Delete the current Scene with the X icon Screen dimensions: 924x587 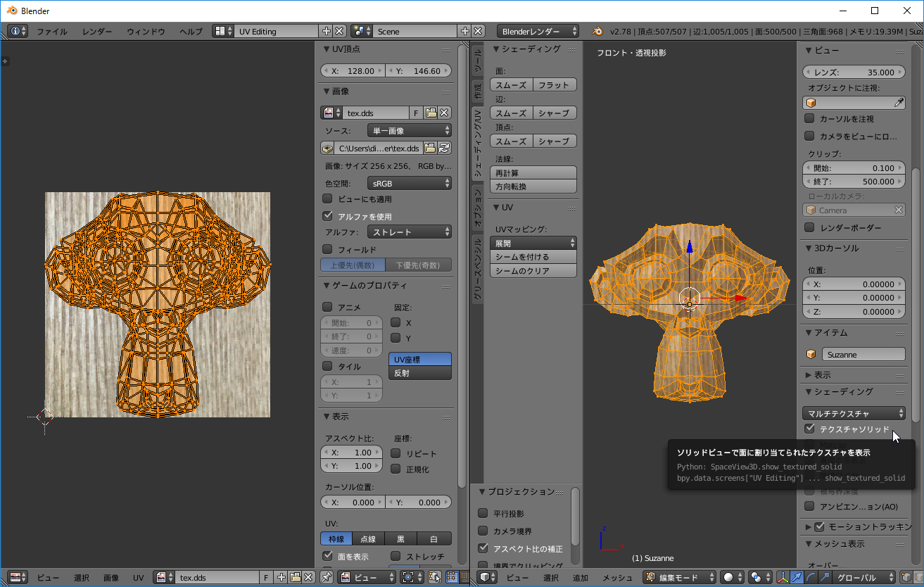479,31
